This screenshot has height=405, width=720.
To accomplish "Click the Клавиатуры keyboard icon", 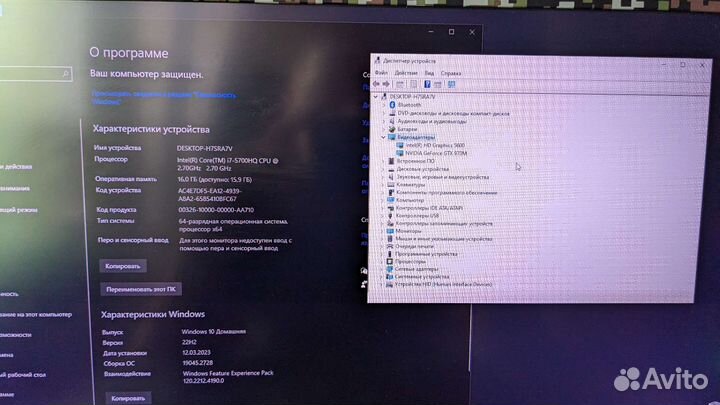I will [391, 185].
